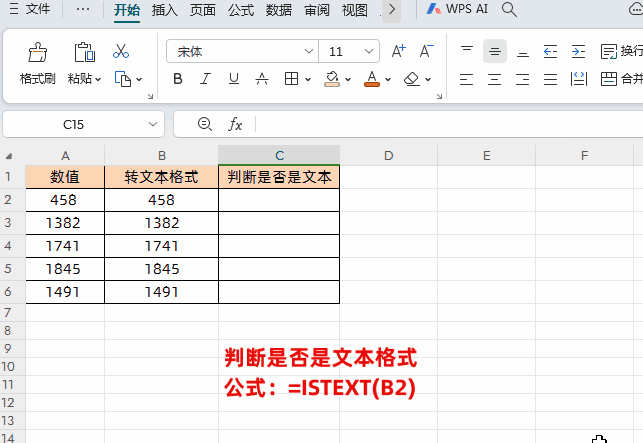Click the merge cells icon

click(x=609, y=79)
